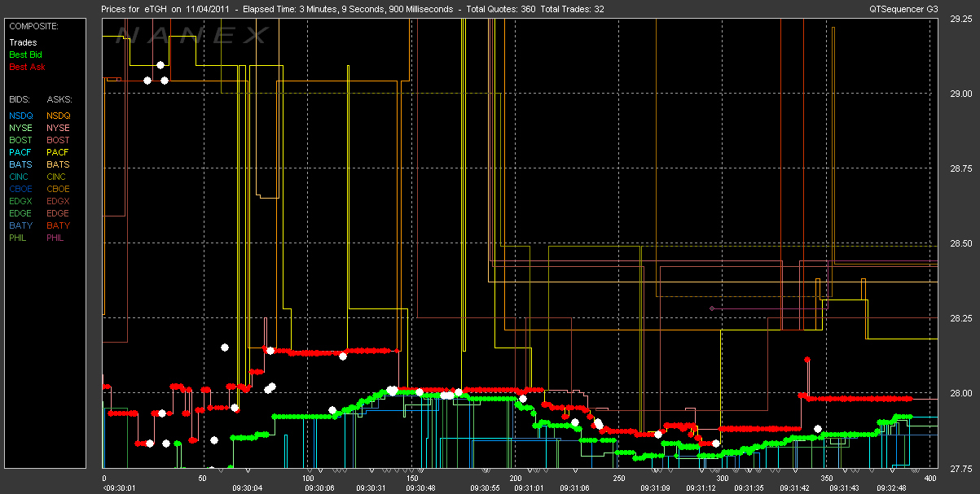Select the '150' quote-count tick label

(x=411, y=479)
